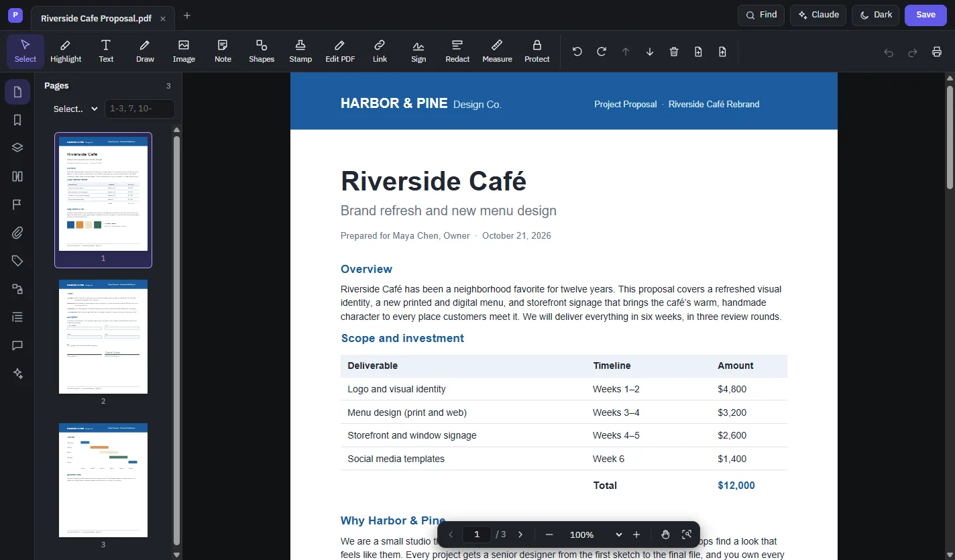Add a Note annotation

(223, 52)
